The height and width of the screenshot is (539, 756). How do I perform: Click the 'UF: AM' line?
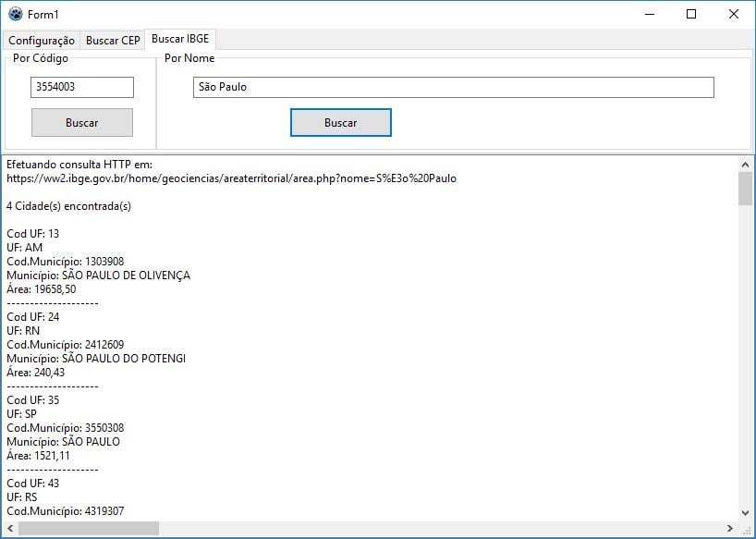(x=25, y=248)
